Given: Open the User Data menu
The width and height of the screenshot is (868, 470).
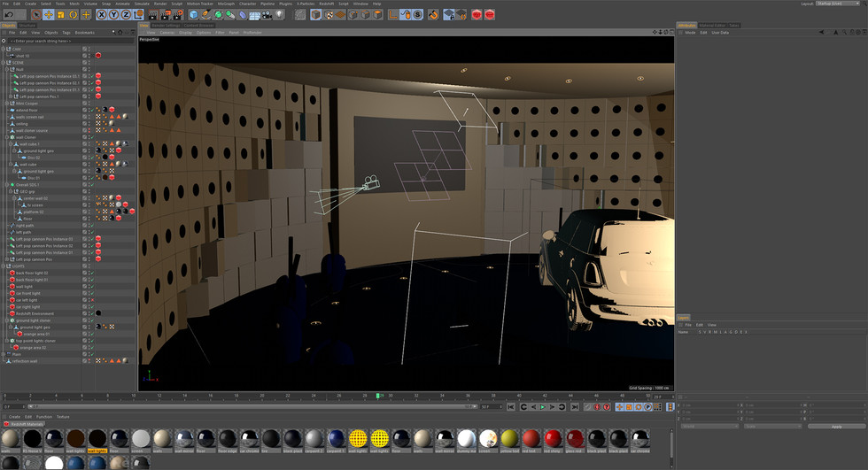Looking at the screenshot, I should point(720,33).
